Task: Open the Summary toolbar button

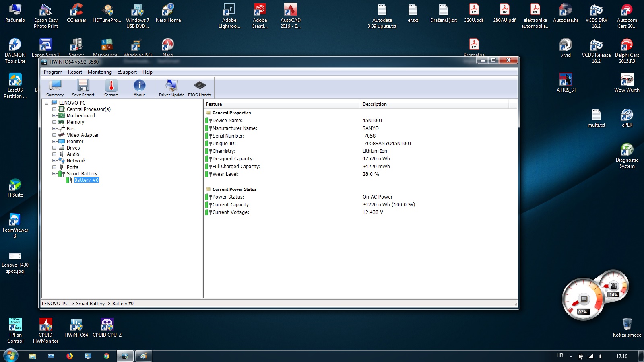Action: pyautogui.click(x=55, y=88)
